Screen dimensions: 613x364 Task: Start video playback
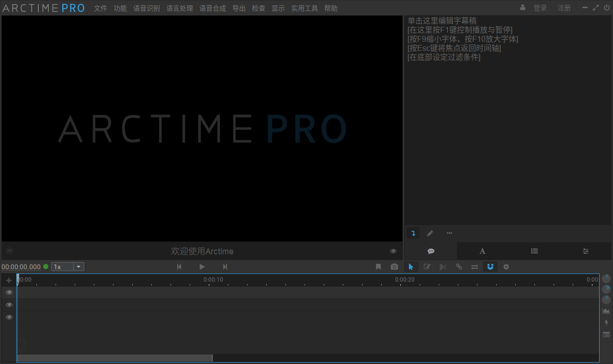[202, 267]
